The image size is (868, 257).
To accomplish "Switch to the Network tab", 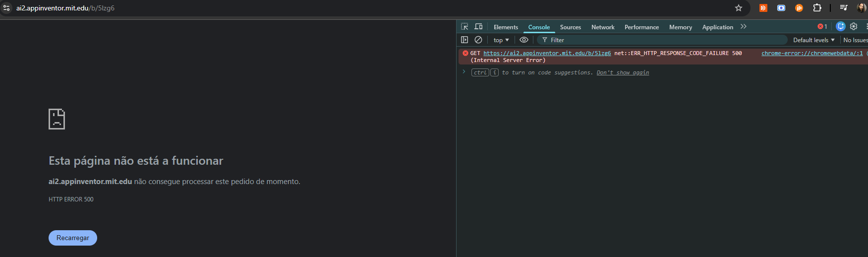I will point(602,27).
